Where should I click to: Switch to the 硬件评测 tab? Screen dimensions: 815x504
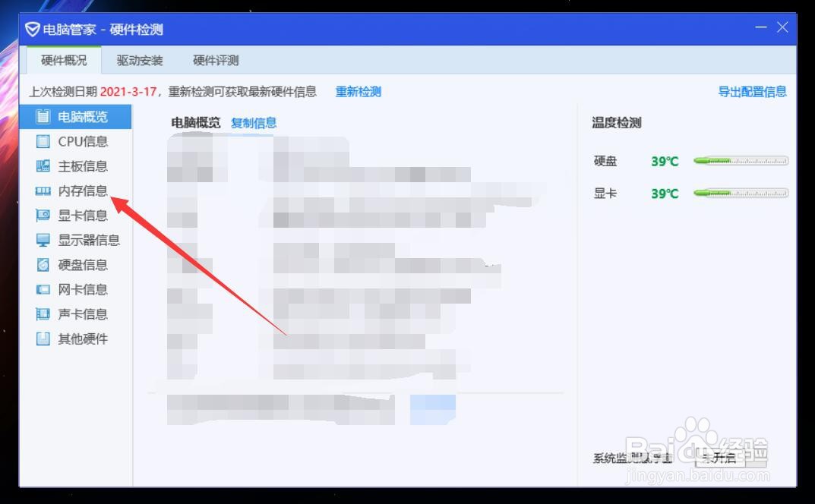click(x=216, y=60)
